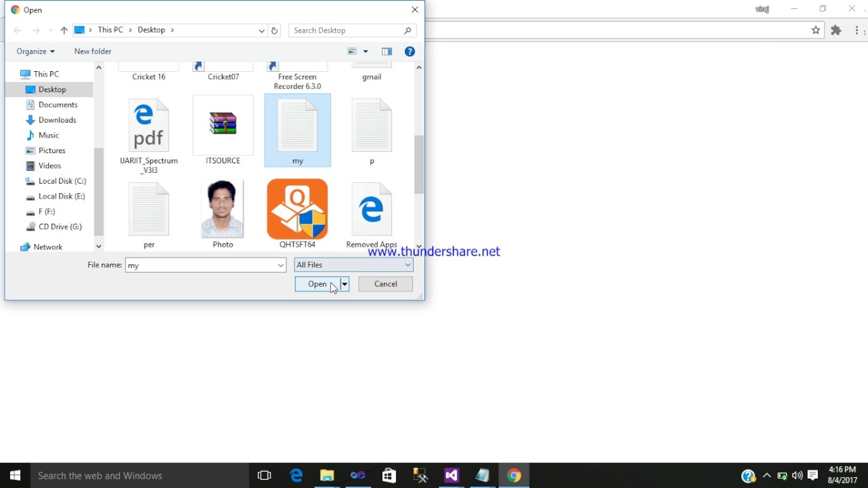The height and width of the screenshot is (488, 868).
Task: Open the split arrow beside Open button
Action: tap(344, 284)
